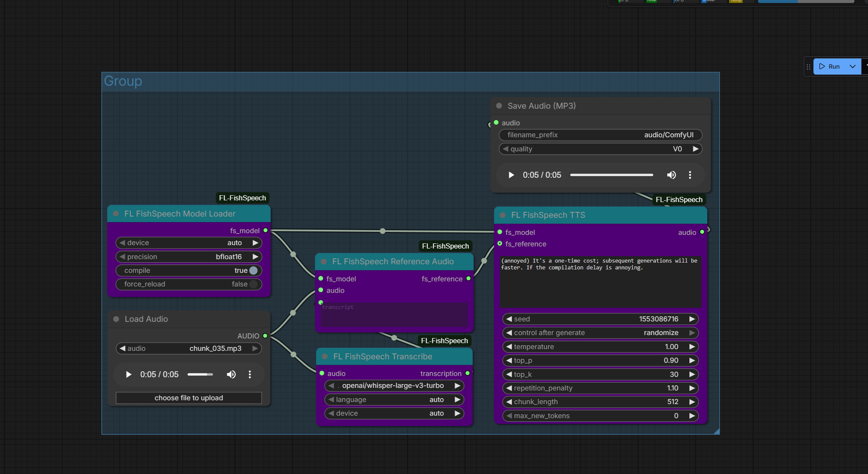Open the audio file chunk_035.mp3 dropdown
The height and width of the screenshot is (474, 868).
(189, 348)
